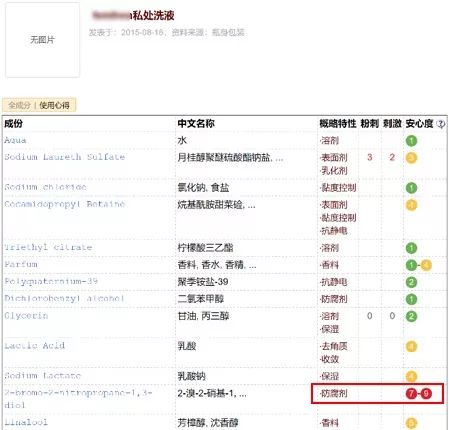Open the Parfum ingredient link
The image size is (449, 430).
click(21, 264)
